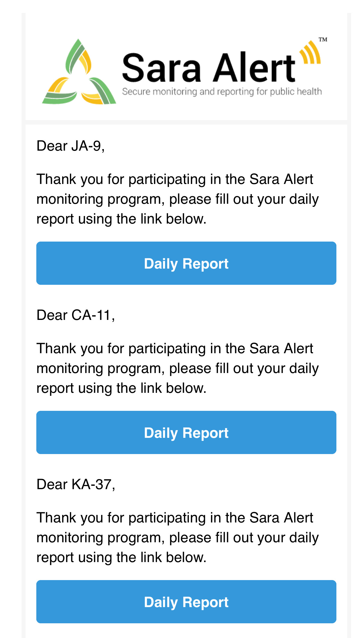This screenshot has height=638, width=364.
Task: Open the Daily Report for KA-37
Action: 186,602
